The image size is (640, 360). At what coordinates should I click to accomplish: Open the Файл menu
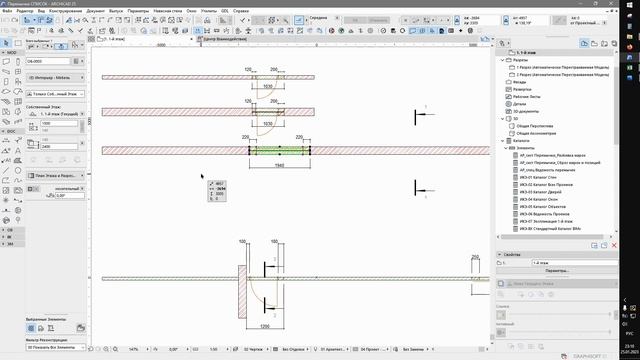(7, 11)
